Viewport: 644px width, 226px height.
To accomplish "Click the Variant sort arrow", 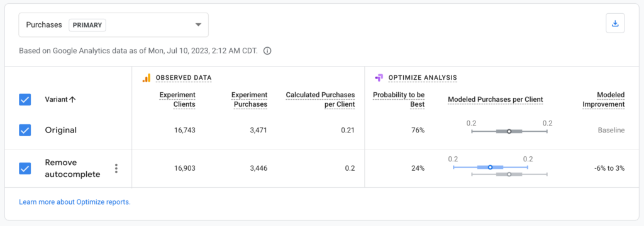I will pos(72,100).
